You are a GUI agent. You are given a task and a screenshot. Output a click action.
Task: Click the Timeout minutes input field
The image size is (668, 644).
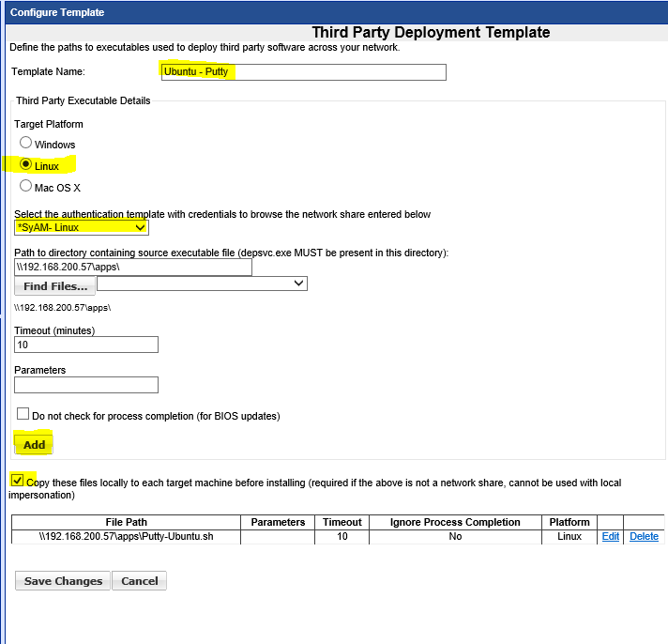tap(86, 345)
